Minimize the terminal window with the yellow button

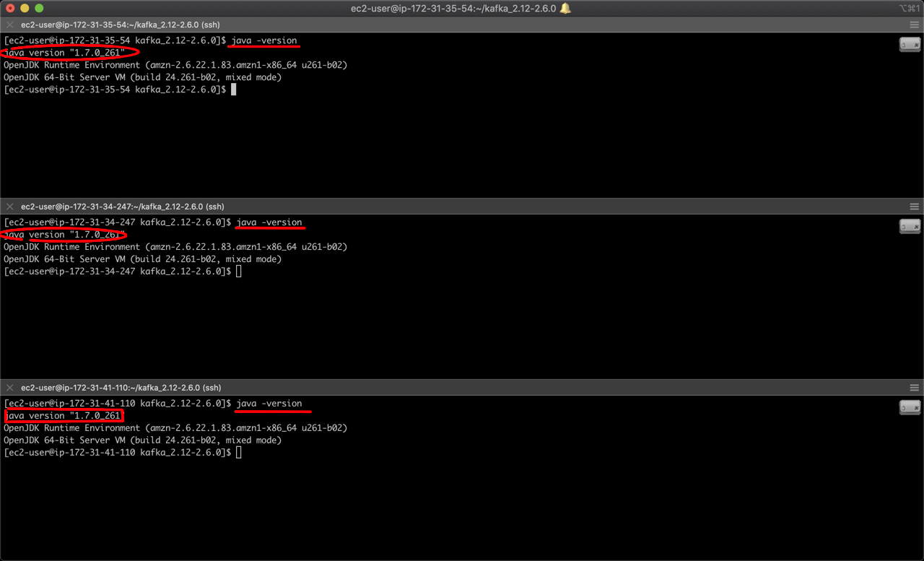coord(25,8)
